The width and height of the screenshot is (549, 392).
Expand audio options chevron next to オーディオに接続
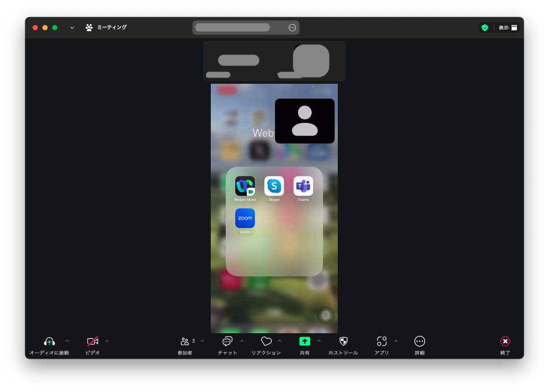point(67,341)
